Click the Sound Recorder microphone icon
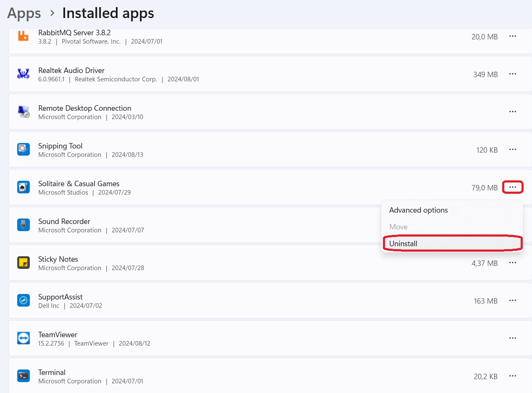The height and width of the screenshot is (393, 532). click(23, 225)
